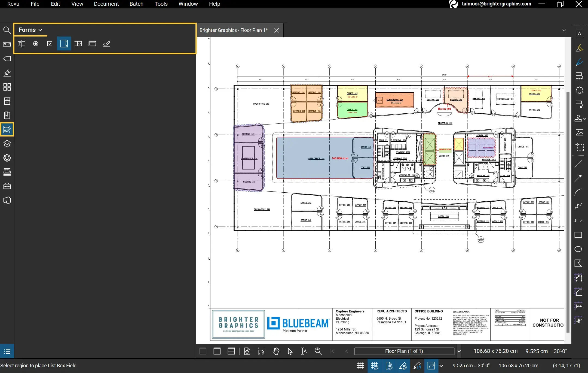The height and width of the screenshot is (373, 588).
Task: Select the Radio Button form field tool
Action: 36,44
